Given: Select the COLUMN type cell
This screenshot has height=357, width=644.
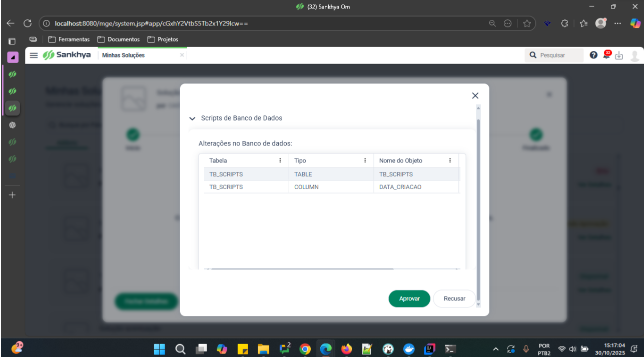Looking at the screenshot, I should (x=331, y=187).
